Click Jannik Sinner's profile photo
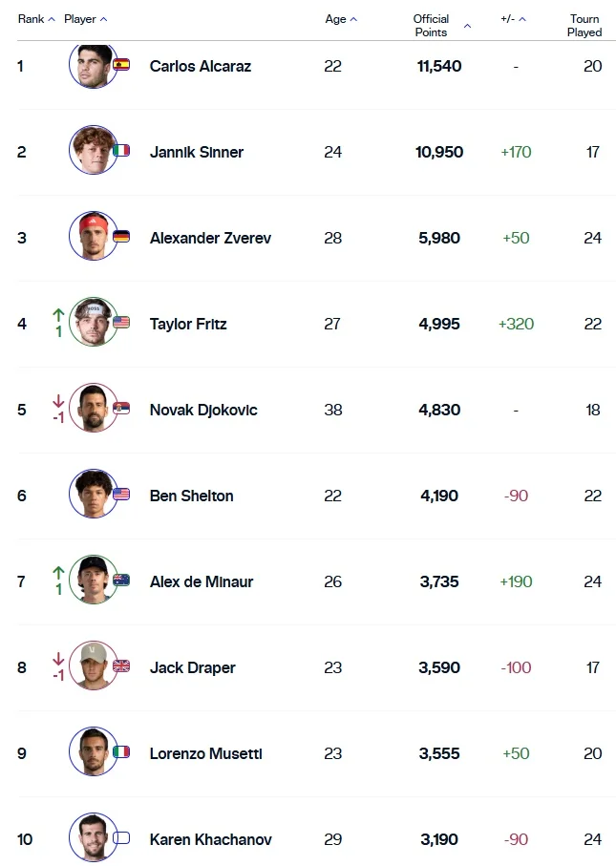Image resolution: width=616 pixels, height=866 pixels. click(x=93, y=150)
